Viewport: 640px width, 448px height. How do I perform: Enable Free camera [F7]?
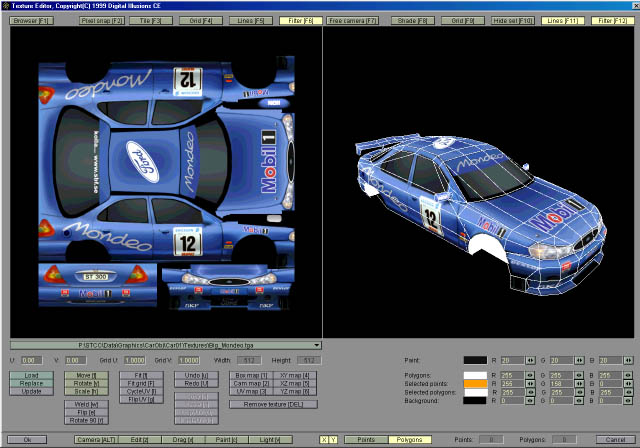(352, 20)
